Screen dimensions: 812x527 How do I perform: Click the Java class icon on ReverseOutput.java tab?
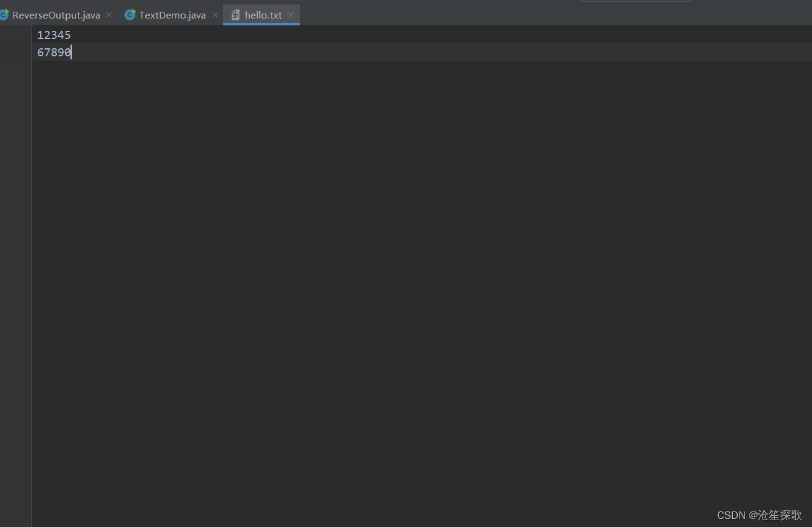click(x=4, y=14)
